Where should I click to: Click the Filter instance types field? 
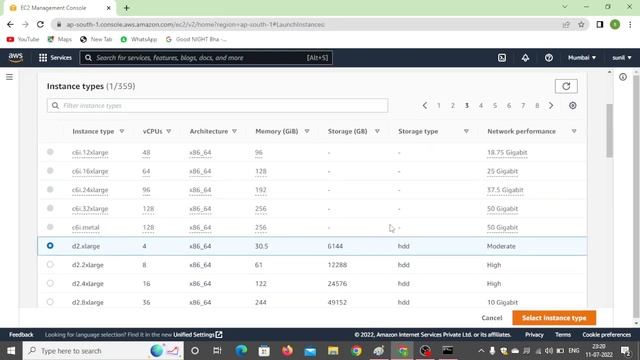click(217, 105)
